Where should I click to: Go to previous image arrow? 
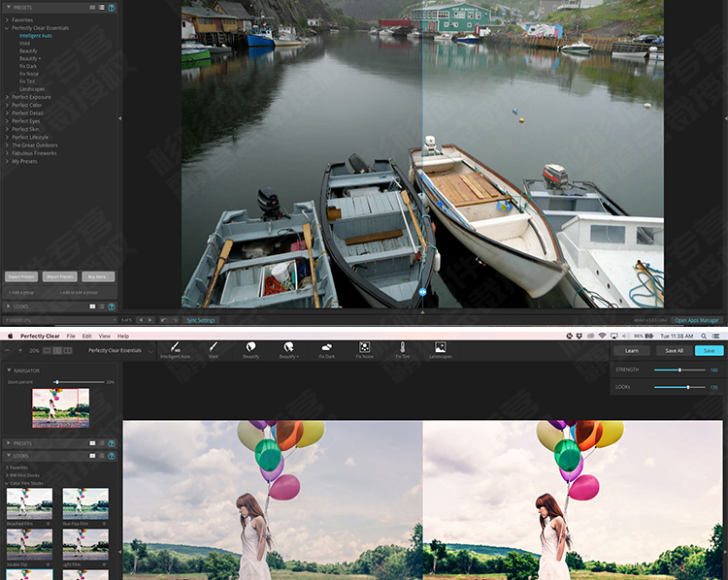click(x=141, y=320)
